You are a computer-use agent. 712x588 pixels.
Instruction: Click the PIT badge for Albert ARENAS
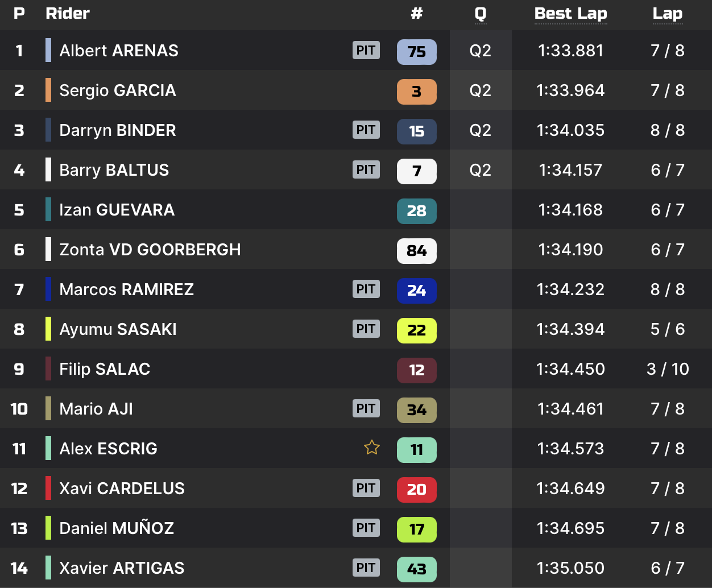366,51
